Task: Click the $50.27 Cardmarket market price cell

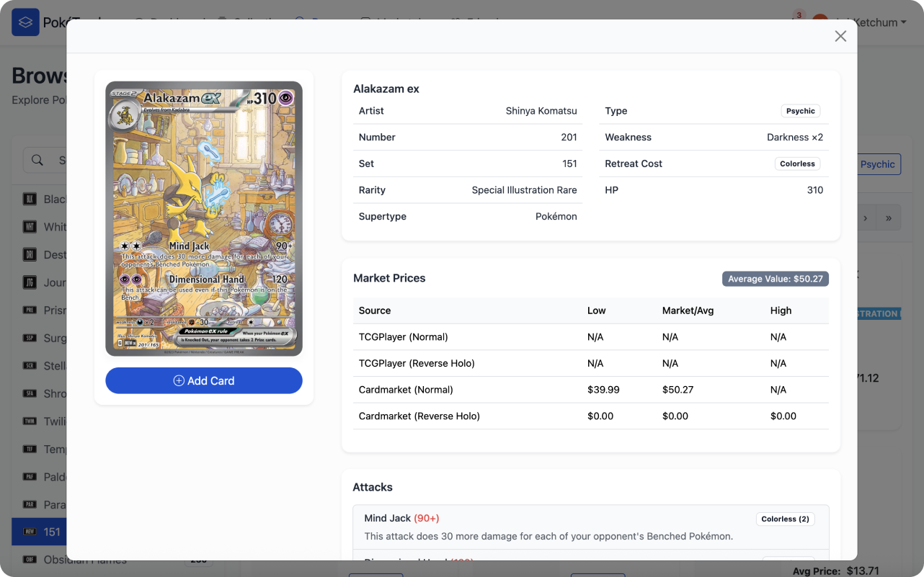Action: click(x=678, y=390)
